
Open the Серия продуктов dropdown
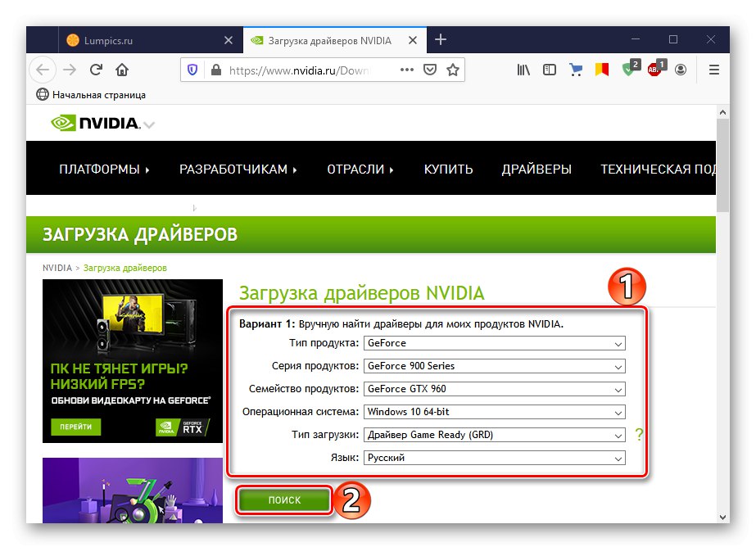click(494, 366)
